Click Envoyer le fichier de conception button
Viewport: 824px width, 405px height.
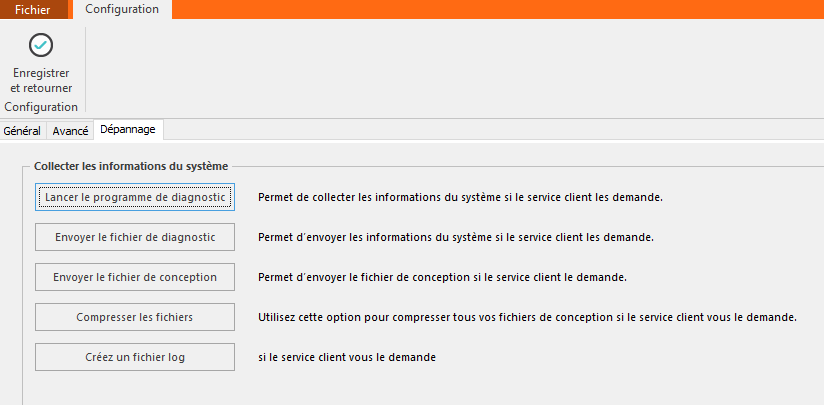135,277
